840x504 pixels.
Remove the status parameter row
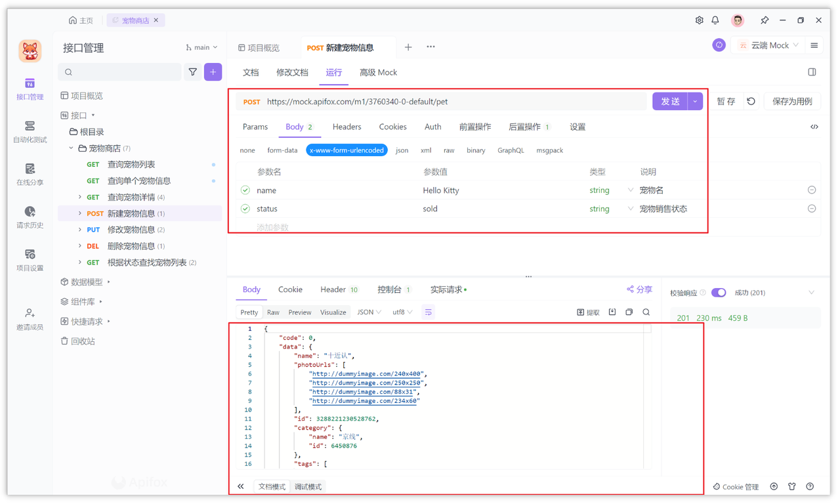click(812, 209)
